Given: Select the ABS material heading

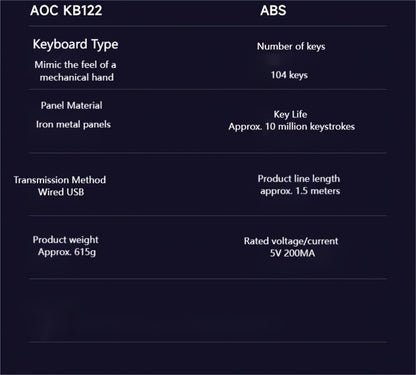Looking at the screenshot, I should click(273, 10).
